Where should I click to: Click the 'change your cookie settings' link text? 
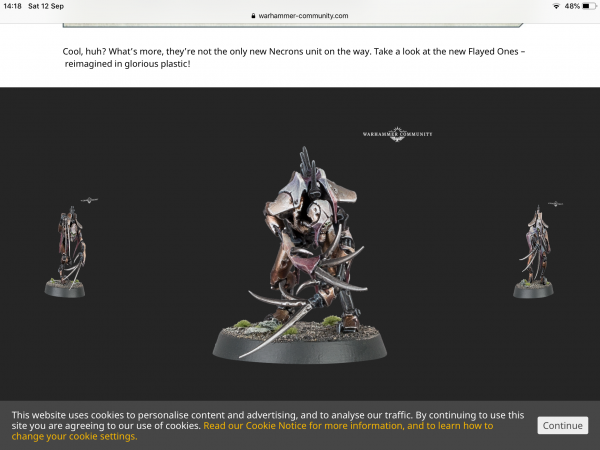(x=74, y=437)
